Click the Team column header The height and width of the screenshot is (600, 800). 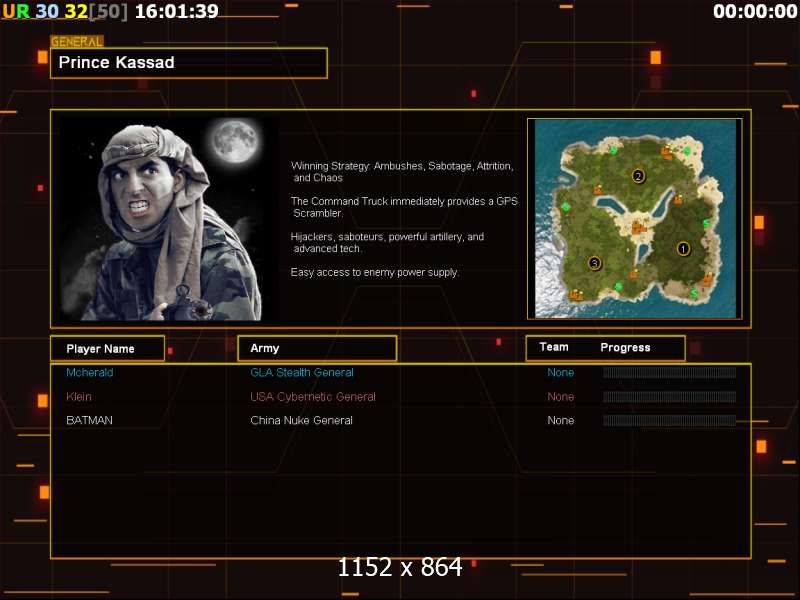554,348
